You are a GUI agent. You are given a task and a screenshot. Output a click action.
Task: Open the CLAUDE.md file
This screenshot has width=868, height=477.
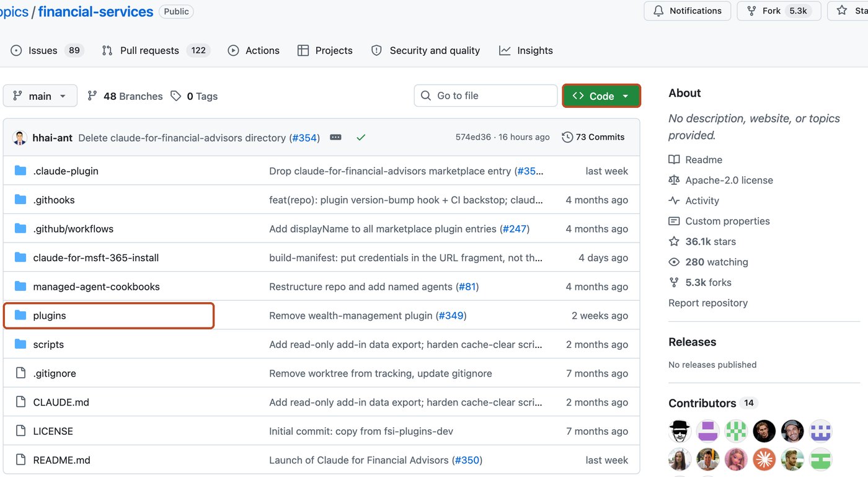61,402
